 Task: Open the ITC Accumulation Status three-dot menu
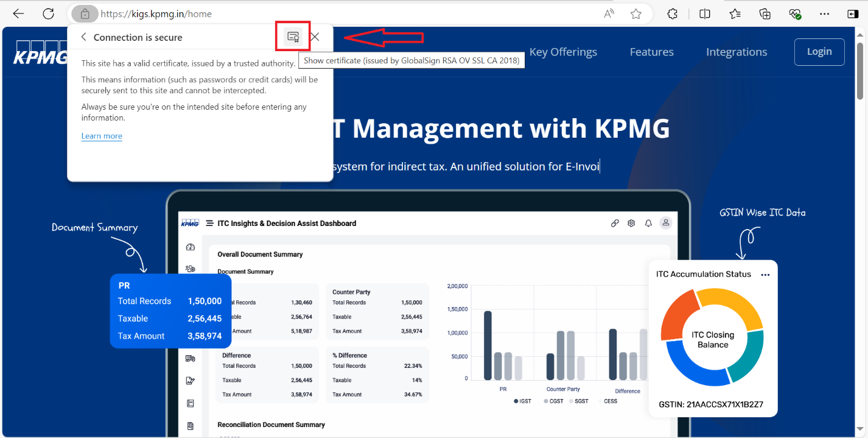tap(765, 275)
